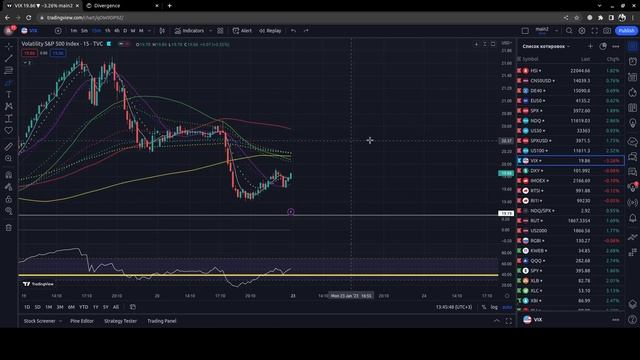Select the 1m timeframe
Screen dimensions: 640x360
[73, 31]
